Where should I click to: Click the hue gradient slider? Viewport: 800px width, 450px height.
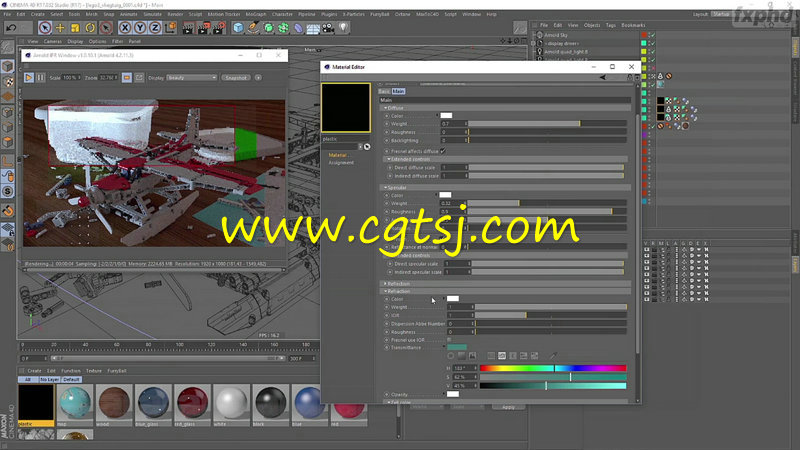point(553,368)
